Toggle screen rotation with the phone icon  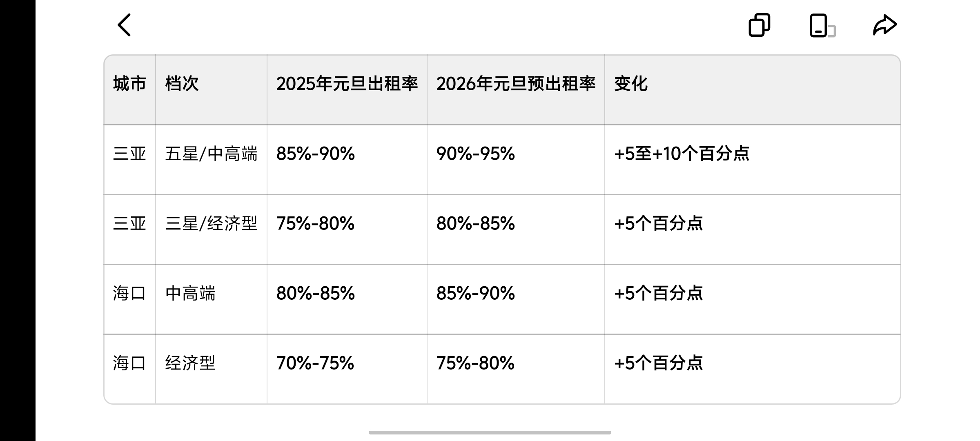click(822, 25)
